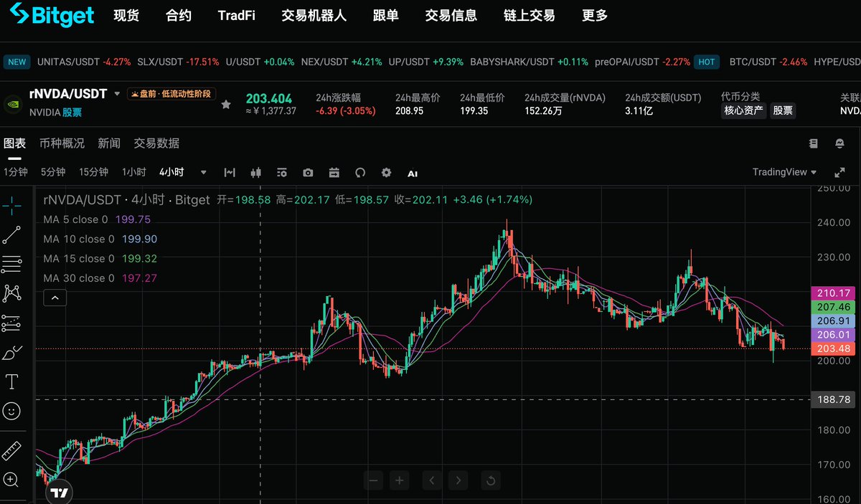Click the 股票 tag under 代币分类
The height and width of the screenshot is (504, 861).
783,110
